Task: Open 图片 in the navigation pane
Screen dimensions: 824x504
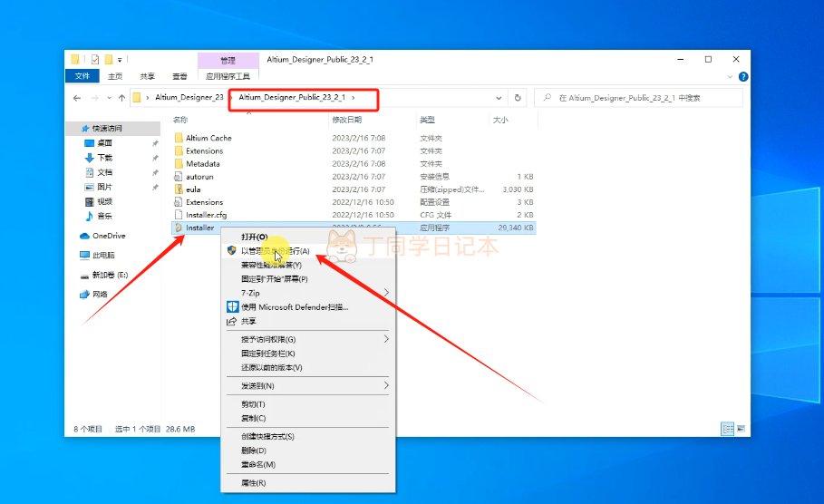Action: (x=104, y=187)
